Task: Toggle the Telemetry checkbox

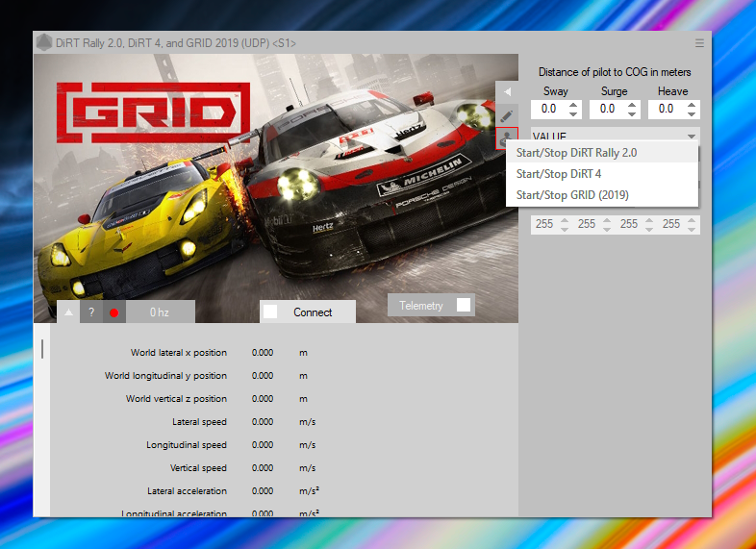Action: point(464,305)
